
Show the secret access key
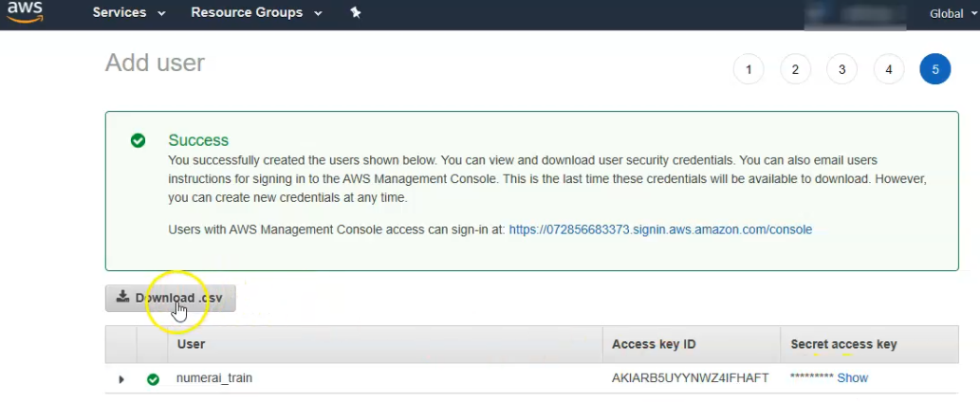tap(853, 377)
